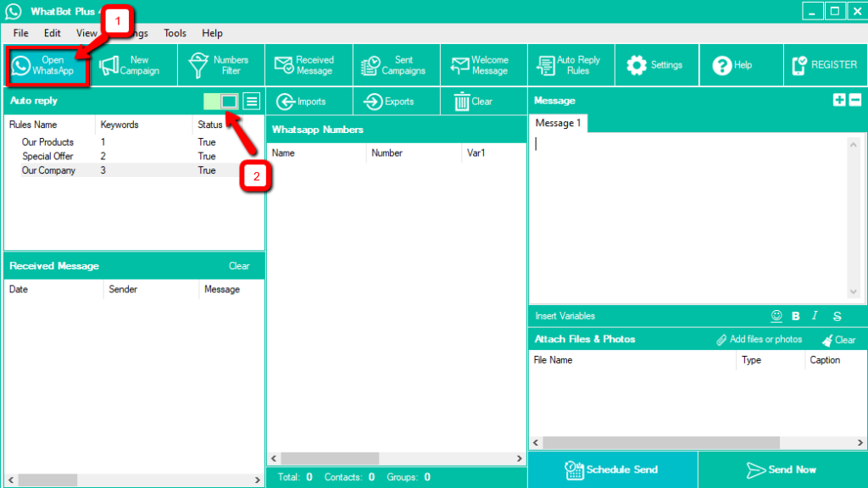Image resolution: width=868 pixels, height=488 pixels.
Task: Remove message tab with minus button
Action: [x=854, y=100]
